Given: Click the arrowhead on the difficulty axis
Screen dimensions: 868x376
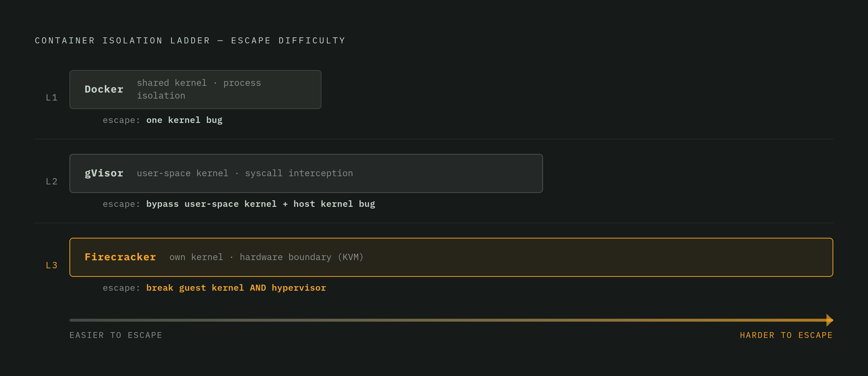Looking at the screenshot, I should [x=830, y=320].
